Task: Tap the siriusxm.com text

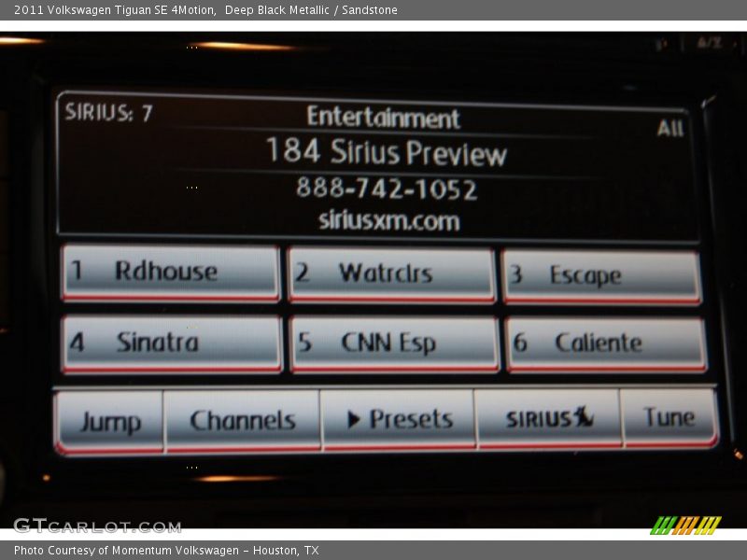Action: coord(389,221)
